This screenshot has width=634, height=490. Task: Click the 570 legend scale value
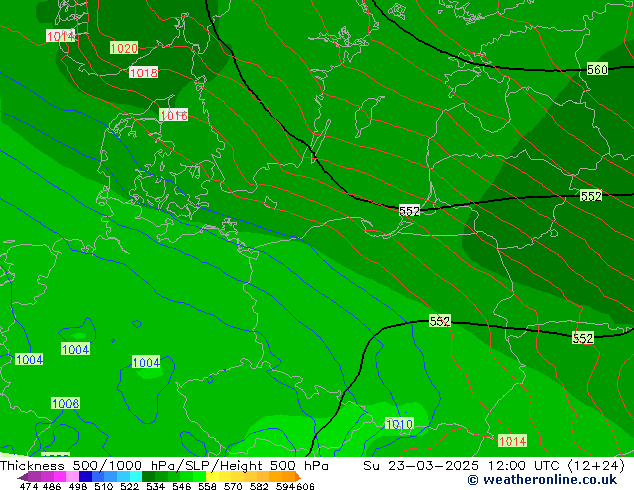(x=233, y=486)
